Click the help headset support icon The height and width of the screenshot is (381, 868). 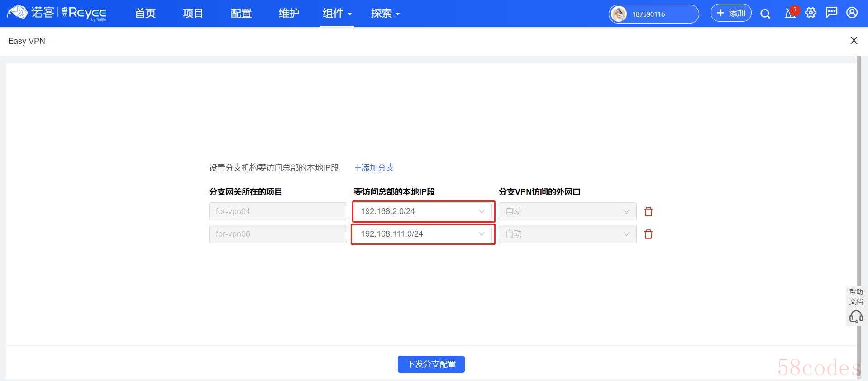[x=856, y=316]
